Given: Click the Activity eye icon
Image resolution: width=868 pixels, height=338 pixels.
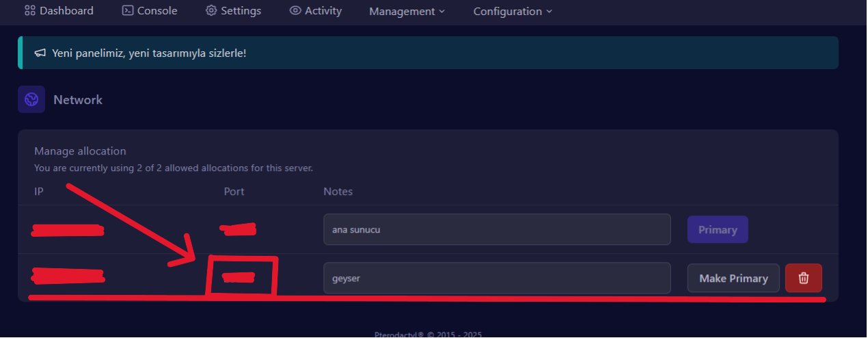Looking at the screenshot, I should coord(295,11).
